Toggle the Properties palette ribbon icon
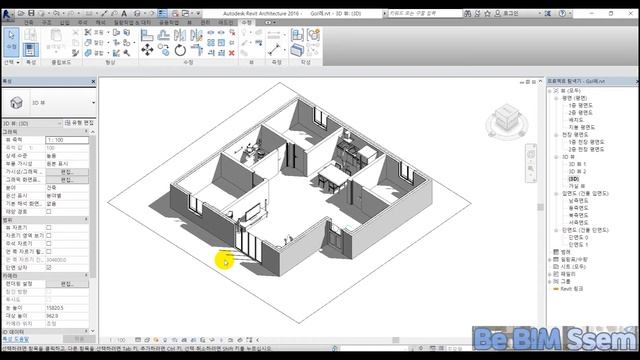Viewport: 640px width, 360px height. [31, 50]
